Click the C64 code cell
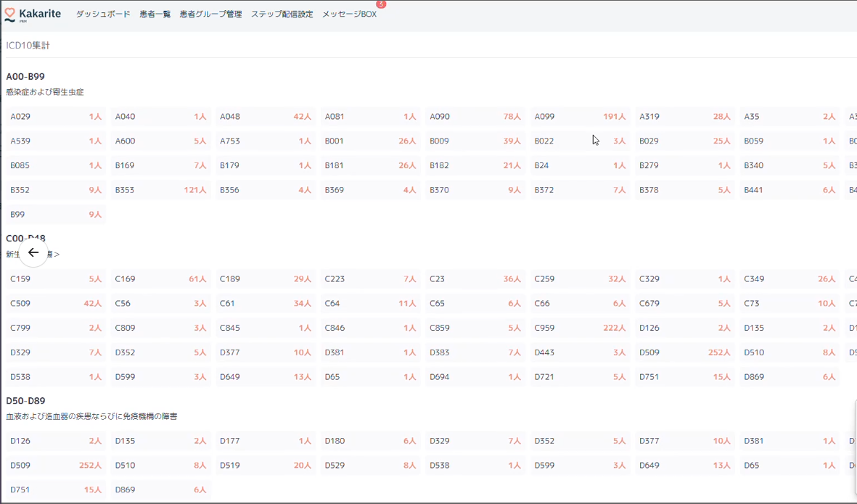 coord(371,304)
